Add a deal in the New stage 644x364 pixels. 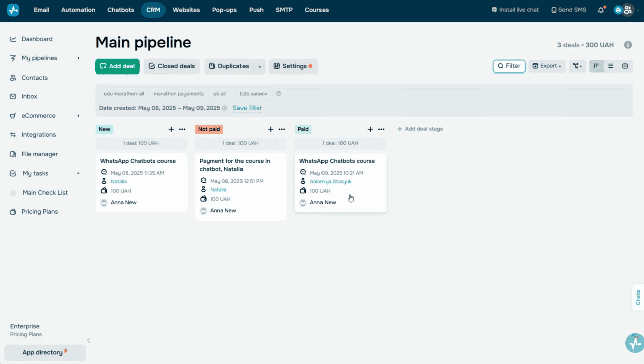coord(171,129)
